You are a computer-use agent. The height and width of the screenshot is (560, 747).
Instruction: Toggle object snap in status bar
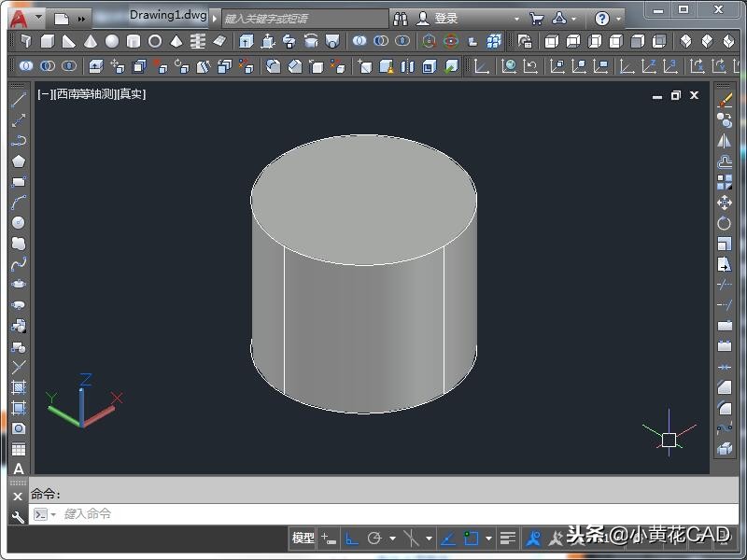pyautogui.click(x=472, y=539)
